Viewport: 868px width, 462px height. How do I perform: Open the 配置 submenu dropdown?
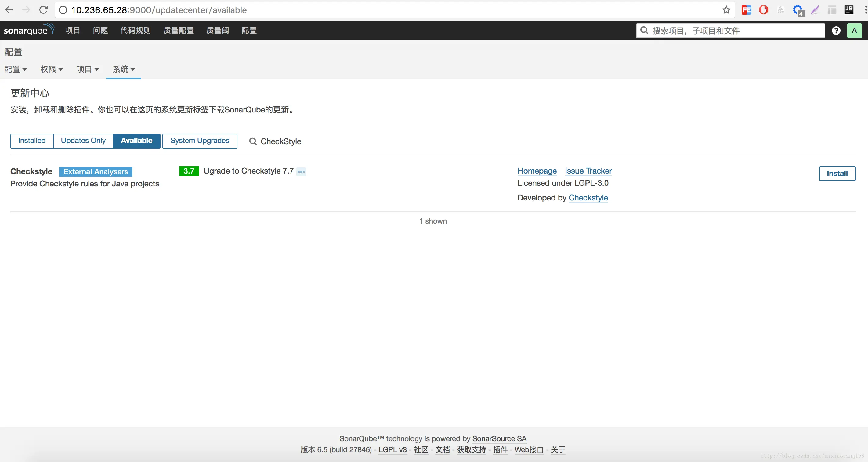[x=15, y=69]
